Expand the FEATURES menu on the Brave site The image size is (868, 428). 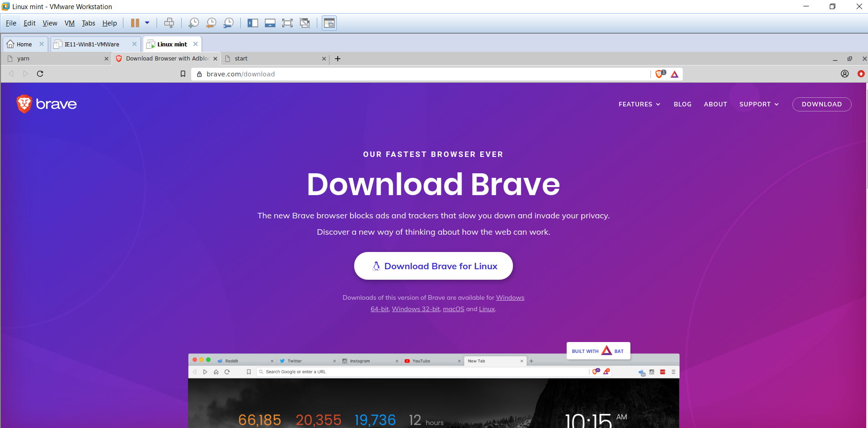(x=639, y=104)
